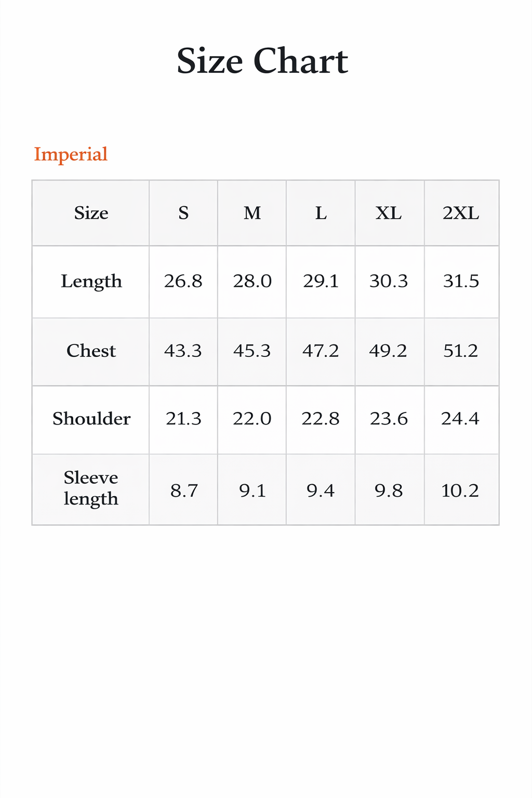The image size is (532, 798).
Task: Click the Size Chart heading
Action: click(x=262, y=61)
